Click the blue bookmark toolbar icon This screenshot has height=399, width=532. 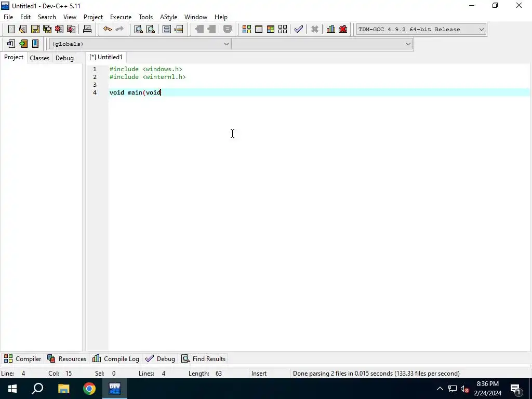coord(35,44)
